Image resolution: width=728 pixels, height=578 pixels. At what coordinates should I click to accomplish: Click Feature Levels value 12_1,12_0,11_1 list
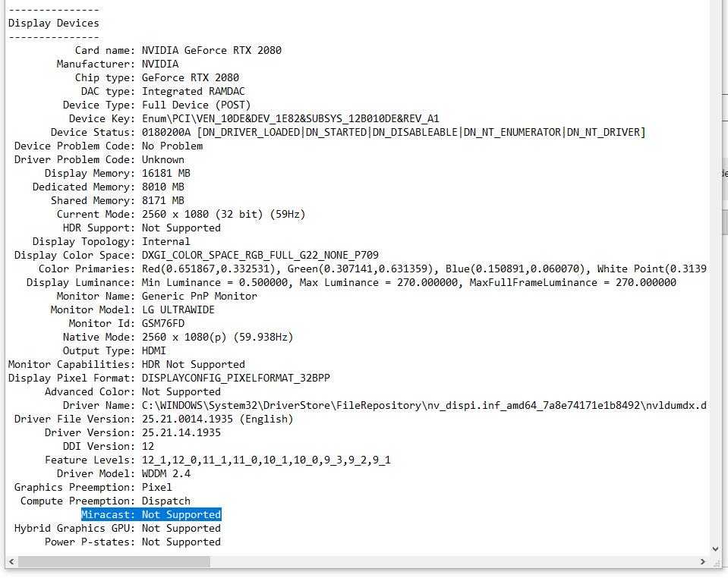[266, 460]
